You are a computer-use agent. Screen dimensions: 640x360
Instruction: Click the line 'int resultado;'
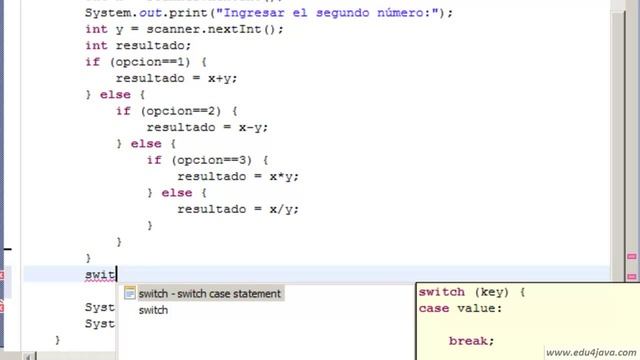point(138,46)
